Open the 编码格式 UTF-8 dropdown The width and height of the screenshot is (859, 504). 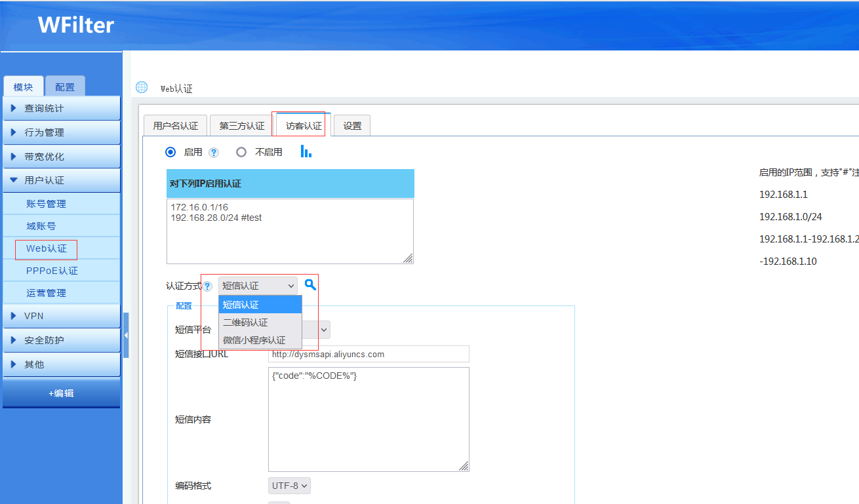(x=289, y=486)
